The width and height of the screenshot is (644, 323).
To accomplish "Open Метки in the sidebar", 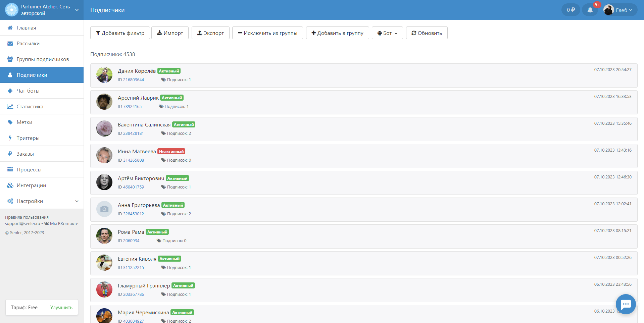I will click(x=42, y=122).
